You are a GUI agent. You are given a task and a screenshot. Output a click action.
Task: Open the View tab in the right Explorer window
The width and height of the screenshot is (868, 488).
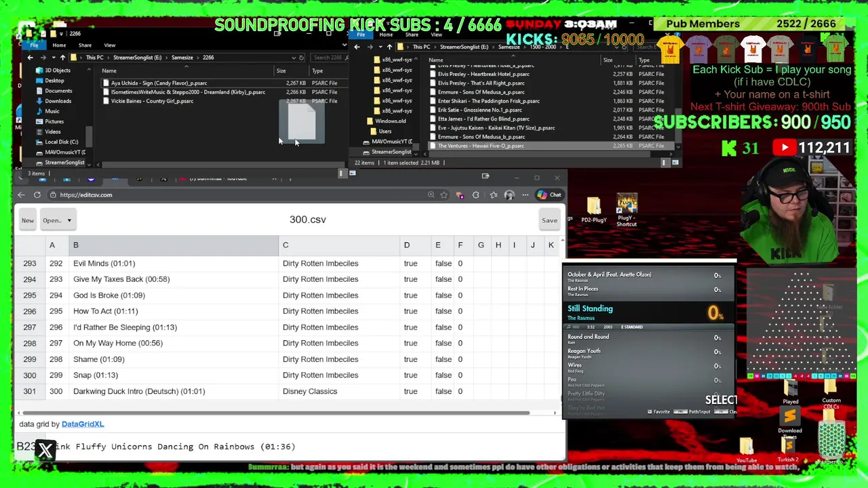coord(436,35)
